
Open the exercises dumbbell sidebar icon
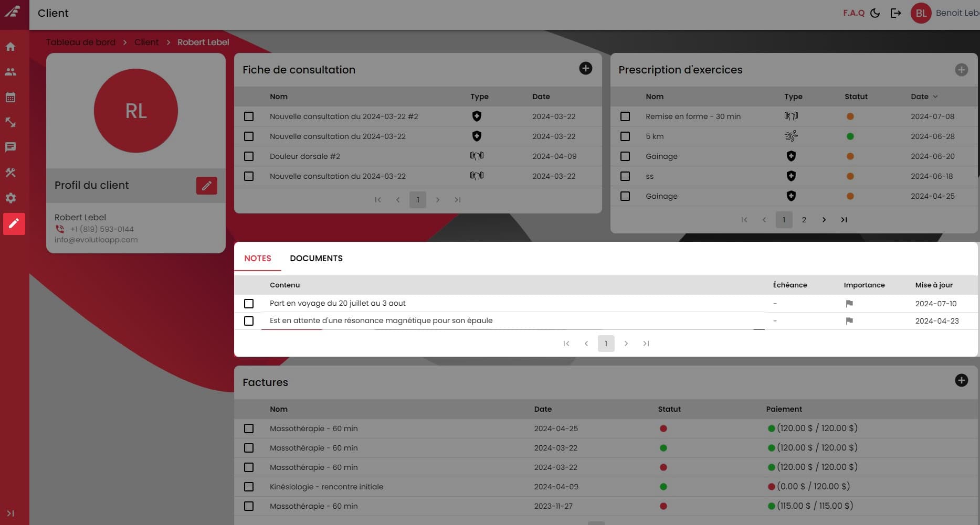pos(10,122)
